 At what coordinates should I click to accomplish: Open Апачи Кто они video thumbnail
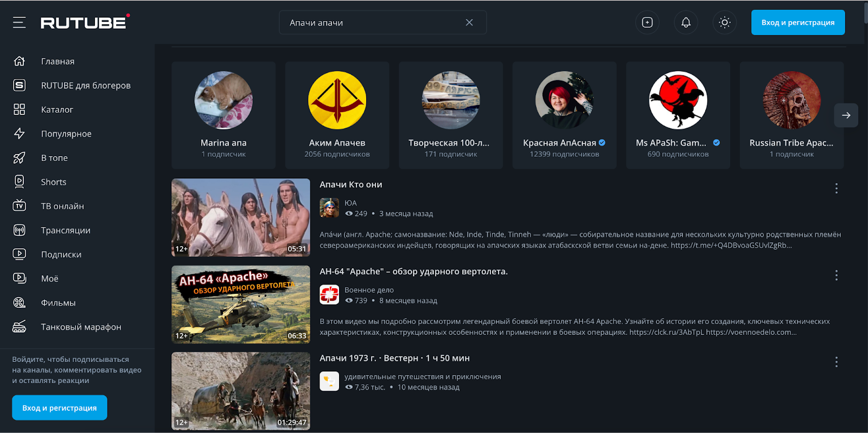[241, 217]
